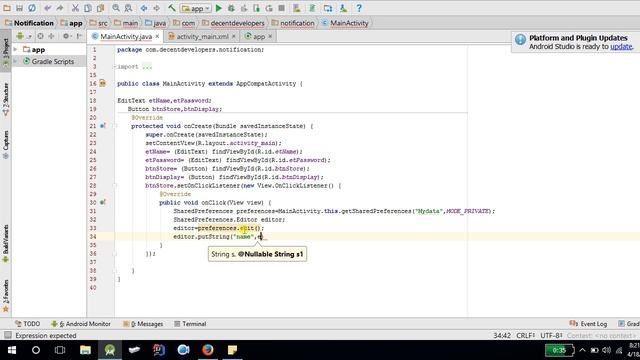Click the CRLF line separator selector
This screenshot has height=360, width=640.
tap(525, 336)
